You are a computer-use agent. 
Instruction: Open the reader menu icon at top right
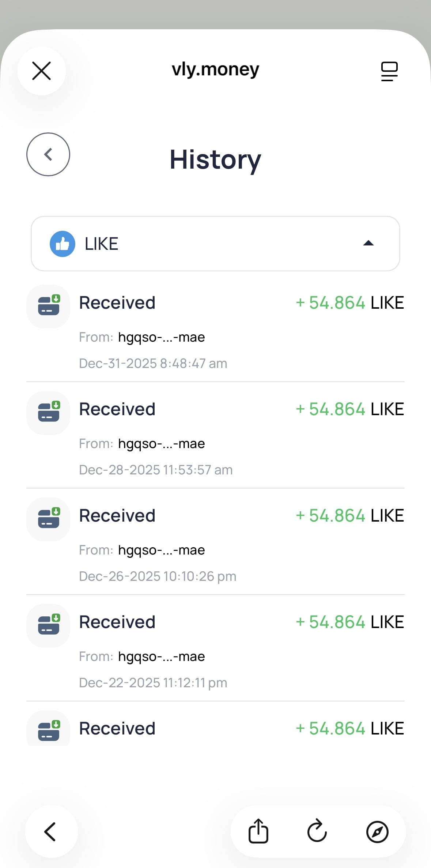tap(389, 71)
